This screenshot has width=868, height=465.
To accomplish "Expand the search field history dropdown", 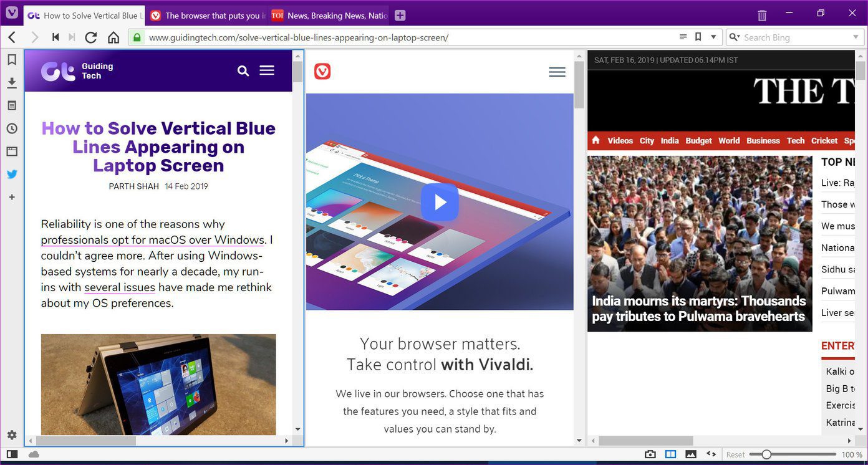I will click(x=856, y=37).
